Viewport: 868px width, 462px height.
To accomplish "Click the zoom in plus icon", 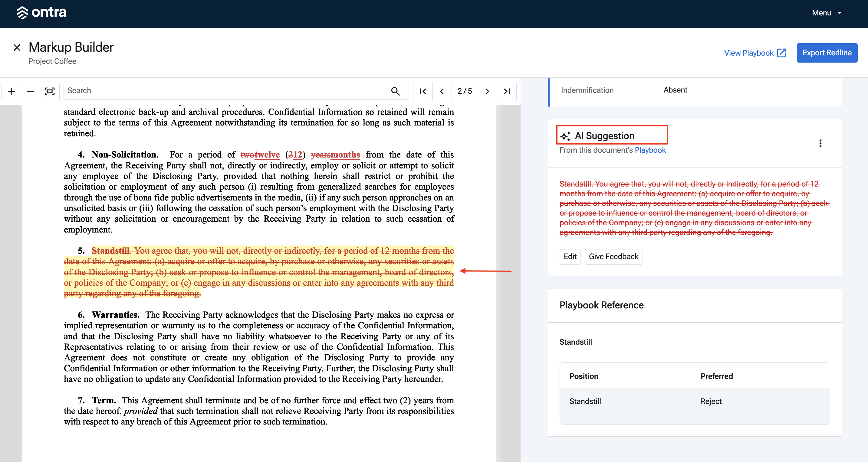I will [x=11, y=91].
